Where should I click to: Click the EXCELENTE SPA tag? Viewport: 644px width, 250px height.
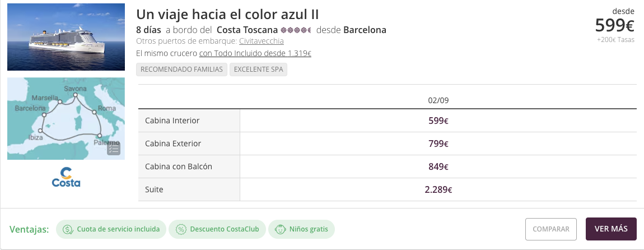point(258,70)
